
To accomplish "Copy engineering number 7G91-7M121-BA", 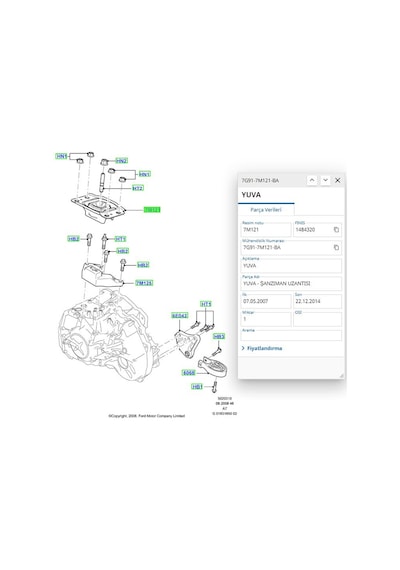I will click(336, 248).
